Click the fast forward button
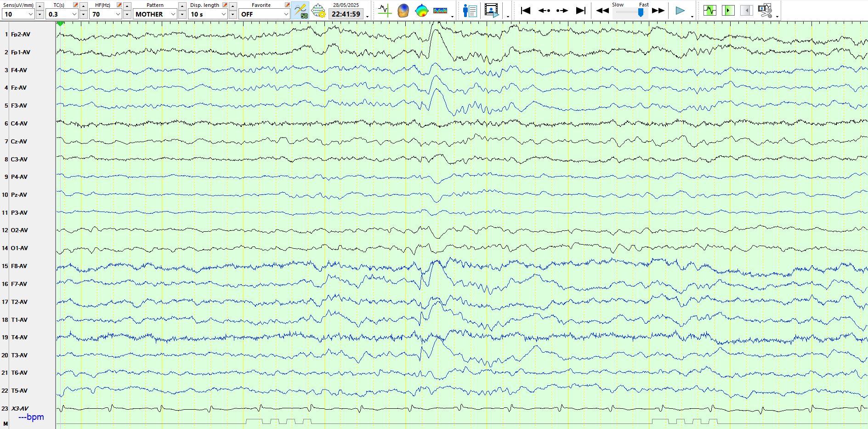This screenshot has height=429, width=868. [x=658, y=11]
